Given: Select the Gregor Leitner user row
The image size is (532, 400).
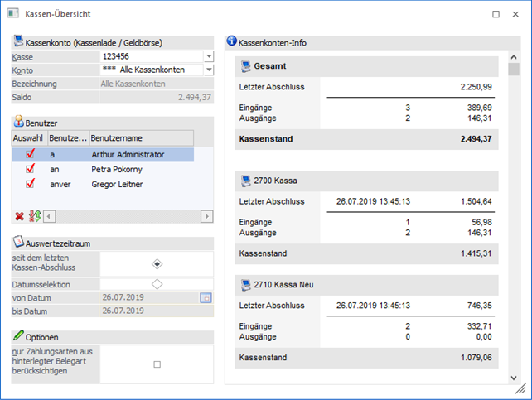Looking at the screenshot, I should click(124, 184).
